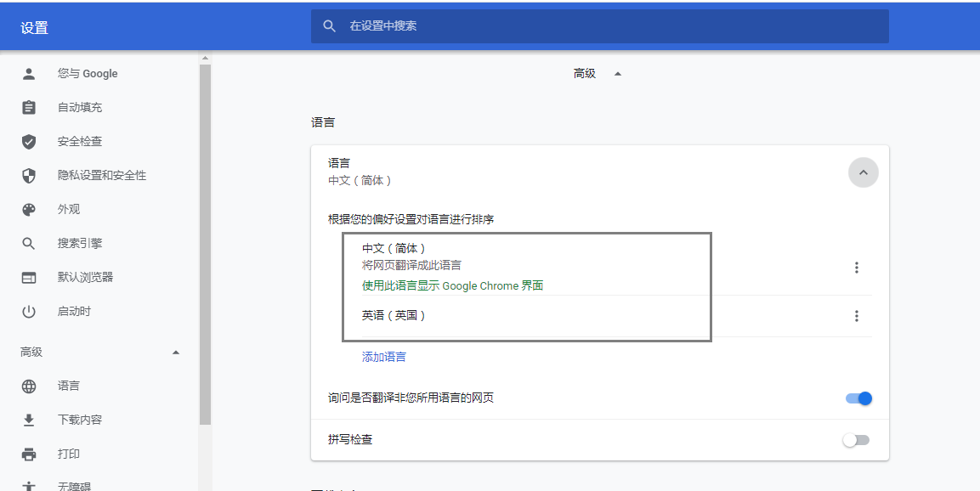This screenshot has width=980, height=491.
Task: Go to 自动填充 settings
Action: click(x=79, y=107)
